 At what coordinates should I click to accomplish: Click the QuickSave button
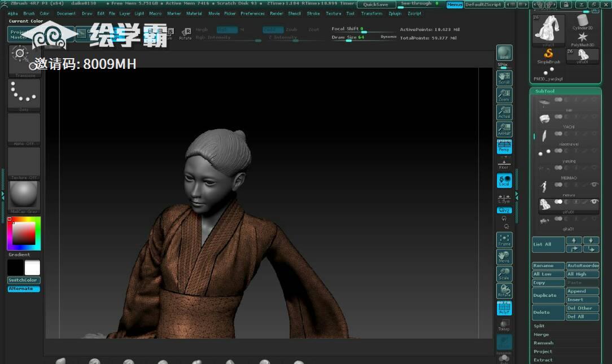[x=375, y=5]
